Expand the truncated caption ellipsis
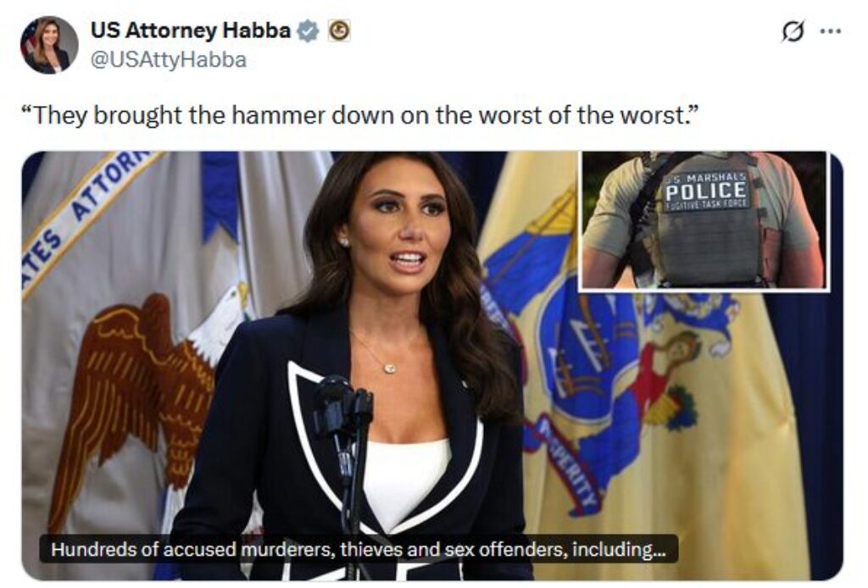This screenshot has width=868, height=588. [x=659, y=551]
